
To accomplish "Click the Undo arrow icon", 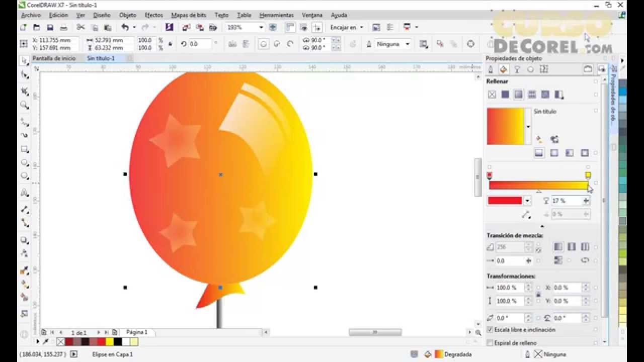I will [124, 27].
